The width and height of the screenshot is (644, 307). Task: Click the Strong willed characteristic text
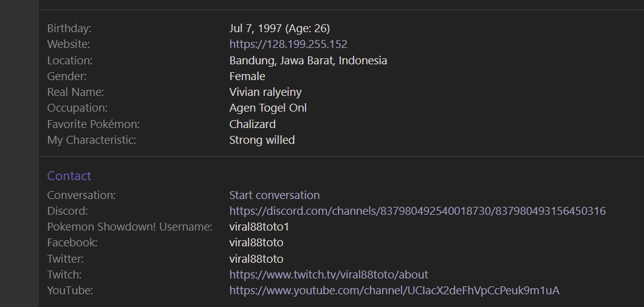[262, 140]
